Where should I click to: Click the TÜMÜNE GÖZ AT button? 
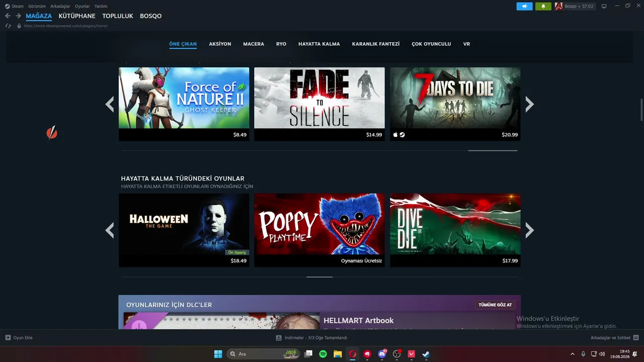[x=496, y=305]
